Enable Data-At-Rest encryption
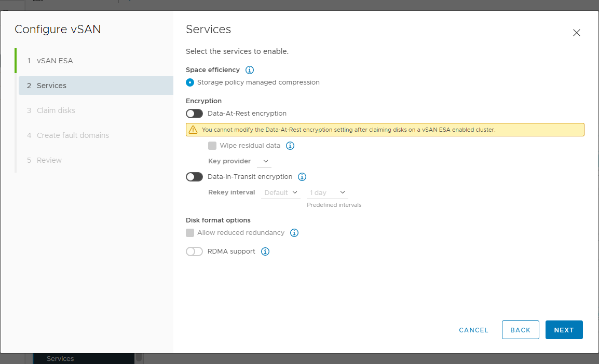This screenshot has width=599, height=364. coord(194,114)
